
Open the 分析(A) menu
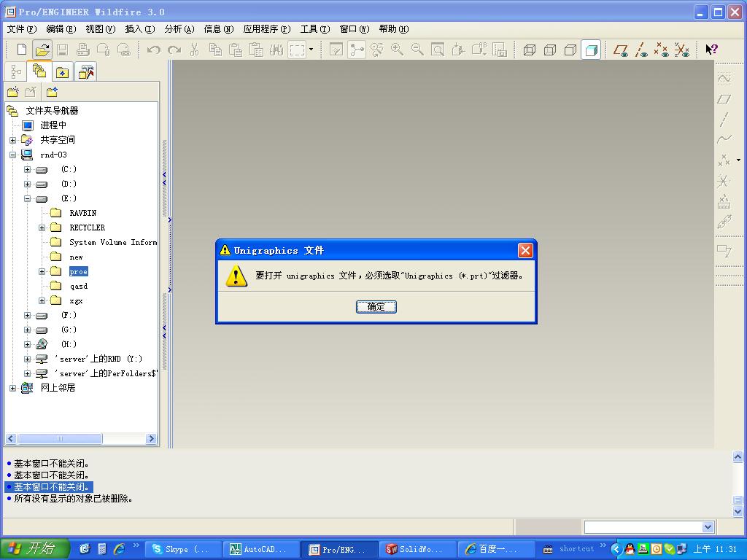179,29
